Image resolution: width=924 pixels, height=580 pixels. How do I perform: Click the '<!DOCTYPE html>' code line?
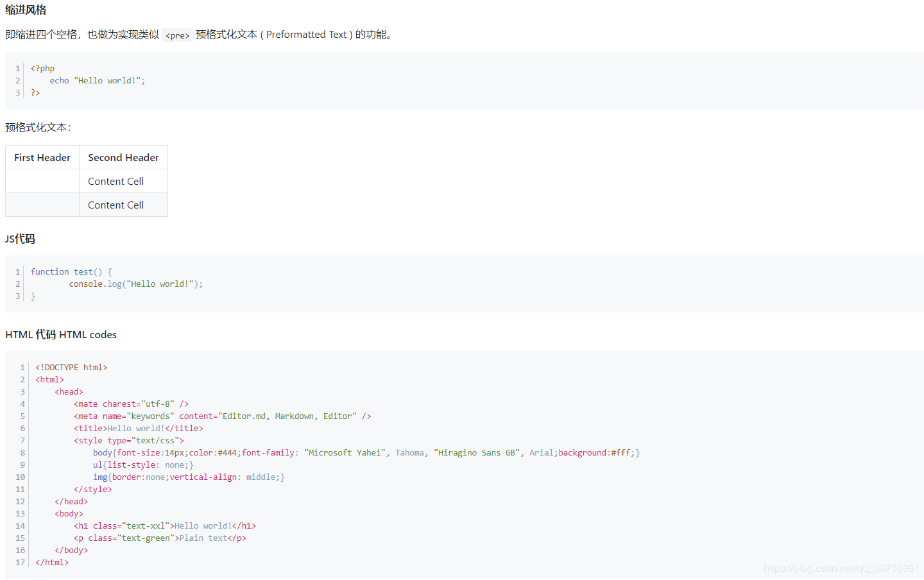71,368
